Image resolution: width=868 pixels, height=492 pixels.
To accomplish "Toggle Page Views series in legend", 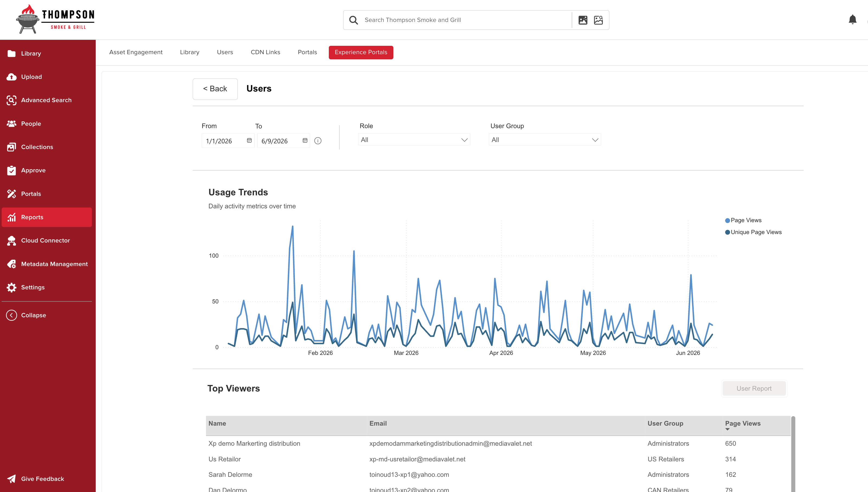I will [x=743, y=220].
